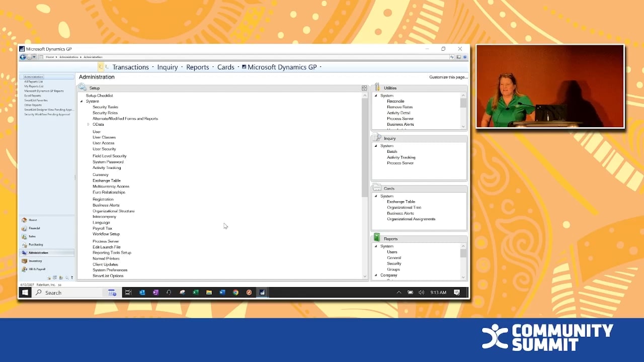Open the Cards menu

(x=225, y=67)
